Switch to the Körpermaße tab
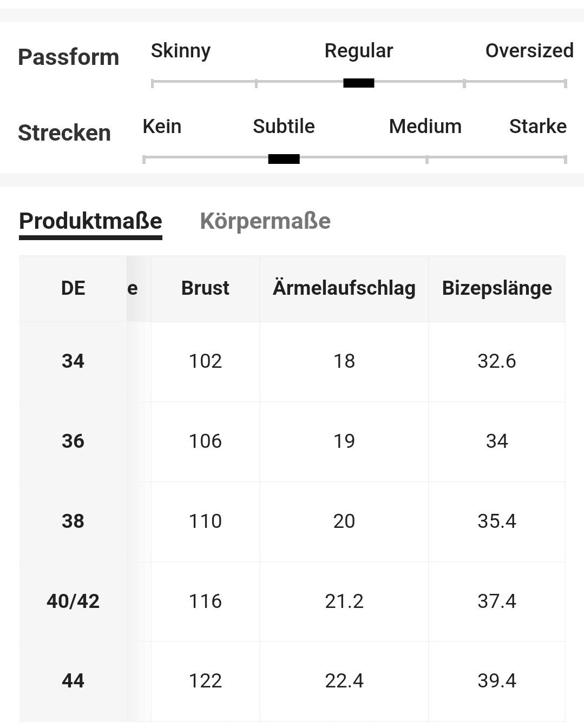This screenshot has width=584, height=728. 265,221
